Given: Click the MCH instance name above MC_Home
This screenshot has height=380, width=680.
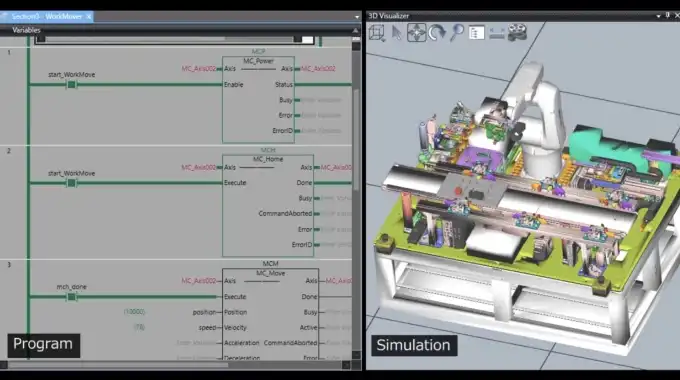Looking at the screenshot, I should 268,150.
